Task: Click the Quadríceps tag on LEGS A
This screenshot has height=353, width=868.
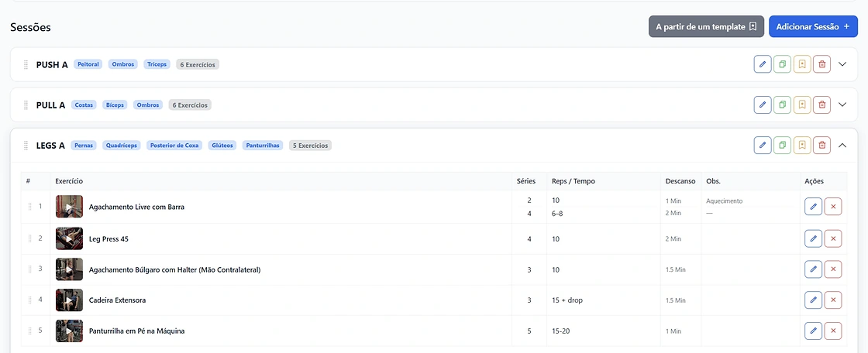Action: pos(121,146)
